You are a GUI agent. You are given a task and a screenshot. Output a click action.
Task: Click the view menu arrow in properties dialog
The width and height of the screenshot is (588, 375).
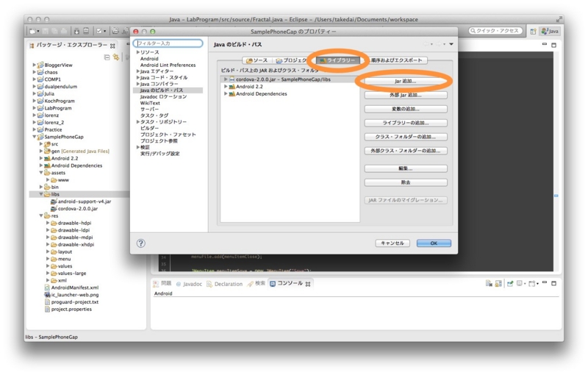[451, 44]
